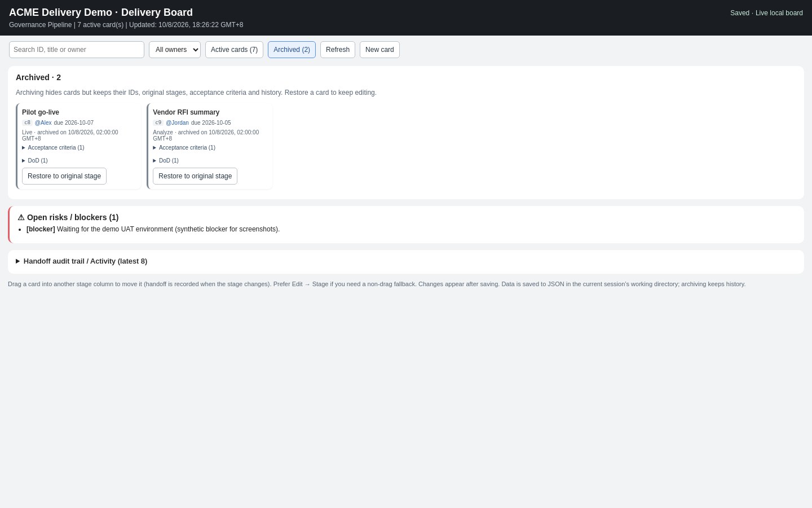This screenshot has width=812, height=508.
Task: Click the 'Archived · 2' section heading
Action: pos(38,77)
